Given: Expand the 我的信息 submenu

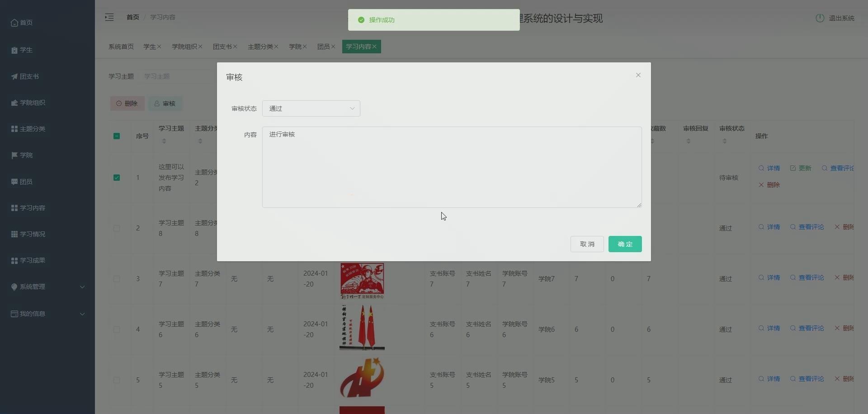Looking at the screenshot, I should click(47, 314).
